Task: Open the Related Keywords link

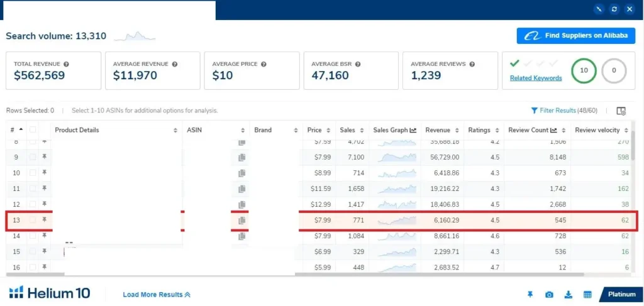Action: pyautogui.click(x=536, y=78)
